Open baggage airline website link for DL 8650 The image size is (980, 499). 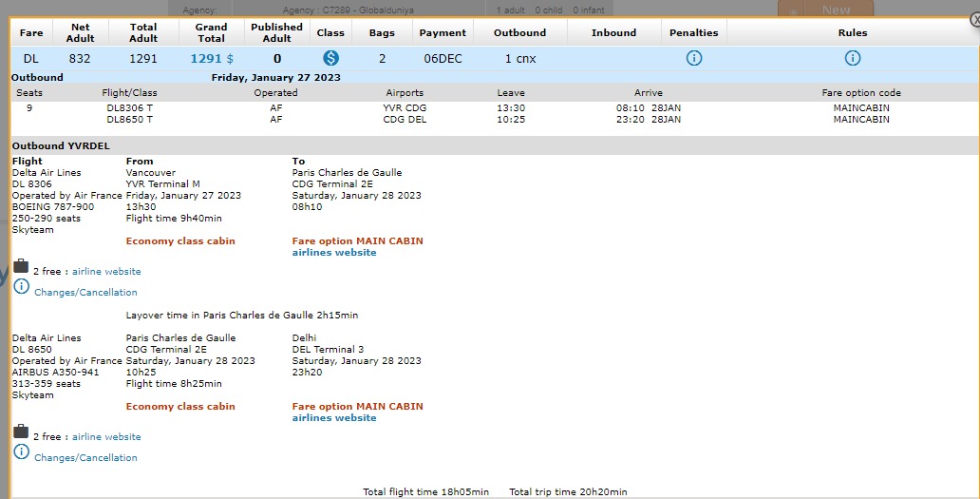[x=106, y=437]
